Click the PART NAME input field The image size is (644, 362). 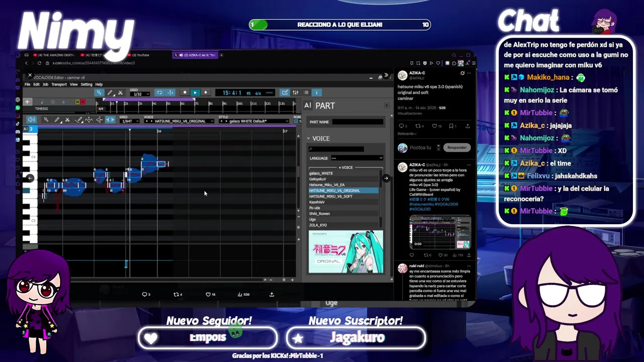pyautogui.click(x=357, y=122)
